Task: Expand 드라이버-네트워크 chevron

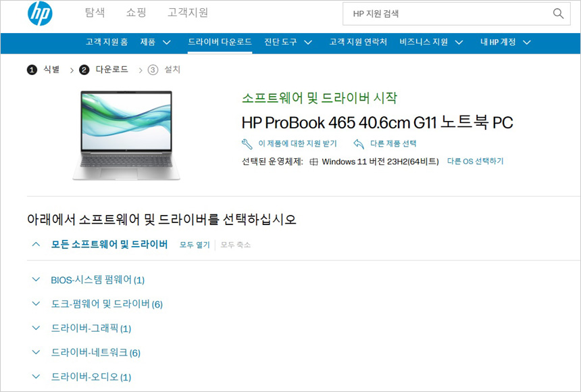Action: [x=36, y=352]
